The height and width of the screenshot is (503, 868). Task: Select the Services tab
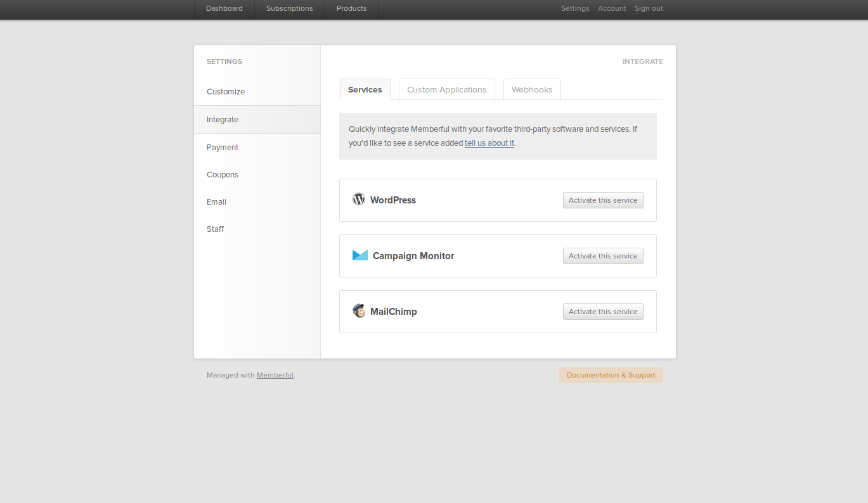tap(365, 90)
